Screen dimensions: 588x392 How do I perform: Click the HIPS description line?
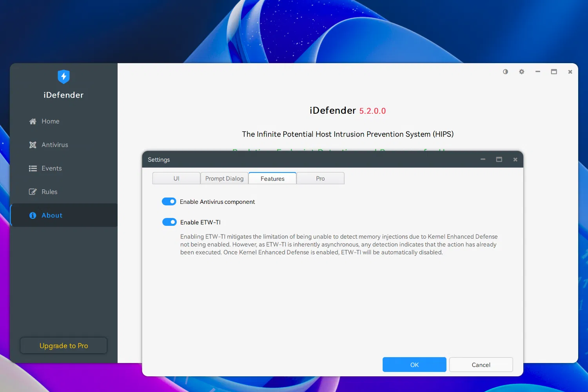348,134
